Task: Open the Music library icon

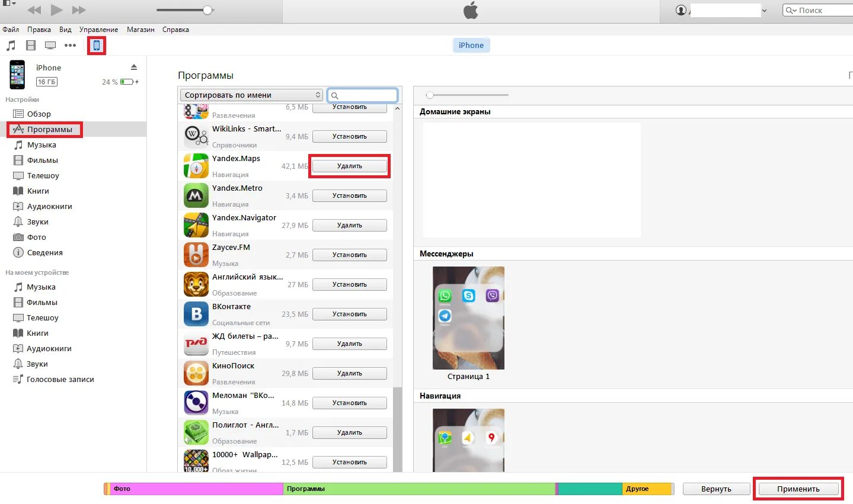Action: click(x=11, y=45)
